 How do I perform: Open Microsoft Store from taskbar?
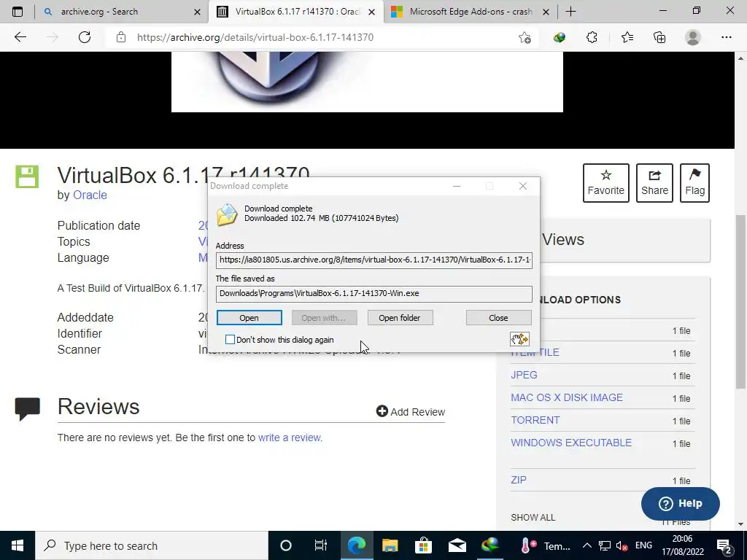[423, 545]
